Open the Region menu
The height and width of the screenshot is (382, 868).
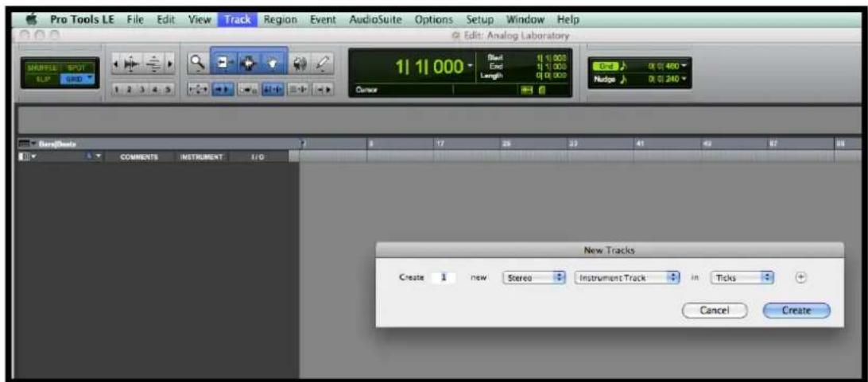[281, 19]
